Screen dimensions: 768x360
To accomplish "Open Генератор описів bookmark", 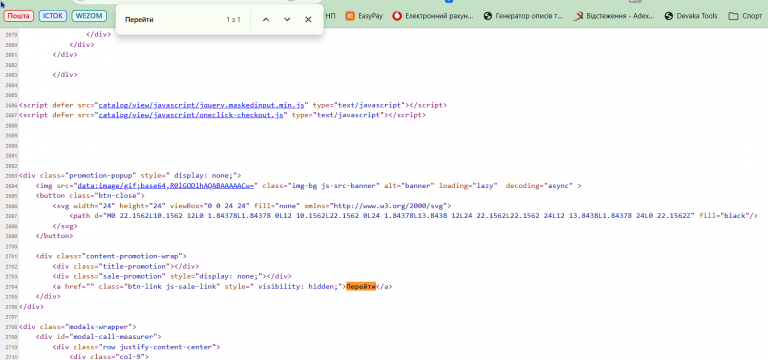I will pyautogui.click(x=524, y=16).
